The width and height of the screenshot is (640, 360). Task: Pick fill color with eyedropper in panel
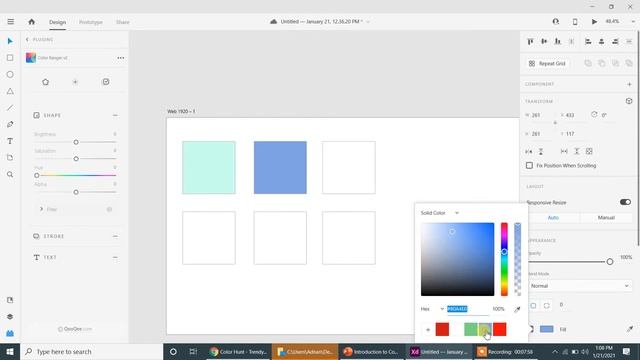click(x=630, y=329)
